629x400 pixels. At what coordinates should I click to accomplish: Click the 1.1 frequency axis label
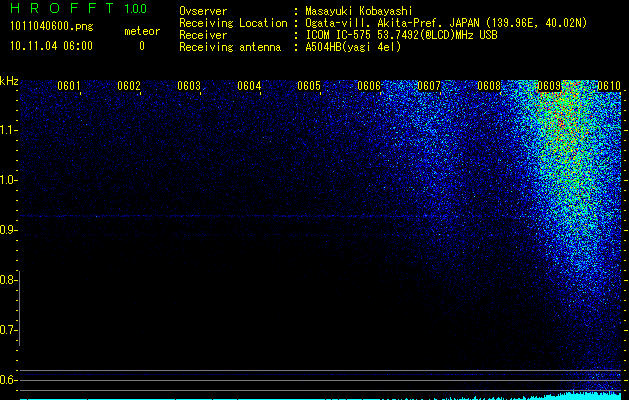click(8, 130)
